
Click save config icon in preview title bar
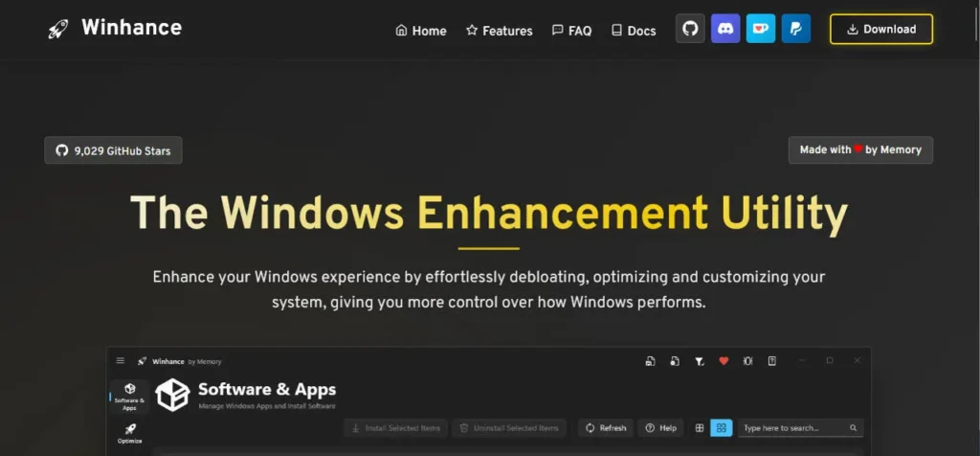click(x=651, y=361)
